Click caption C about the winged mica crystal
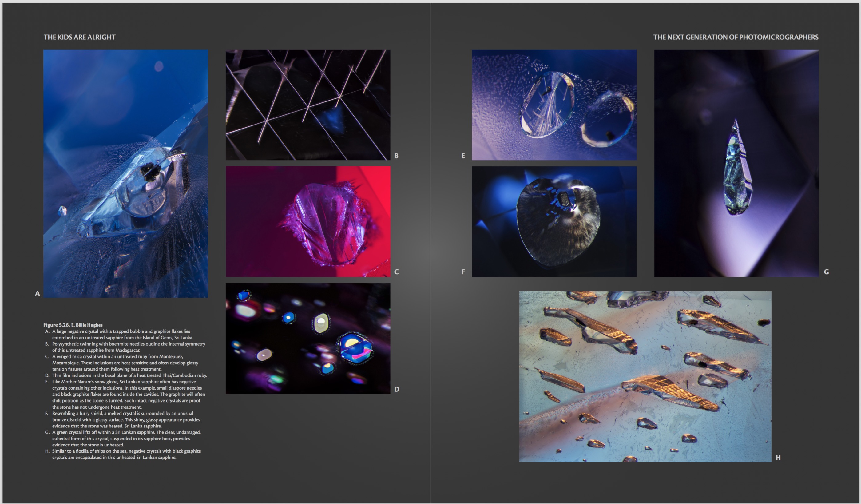The height and width of the screenshot is (504, 861). (122, 363)
